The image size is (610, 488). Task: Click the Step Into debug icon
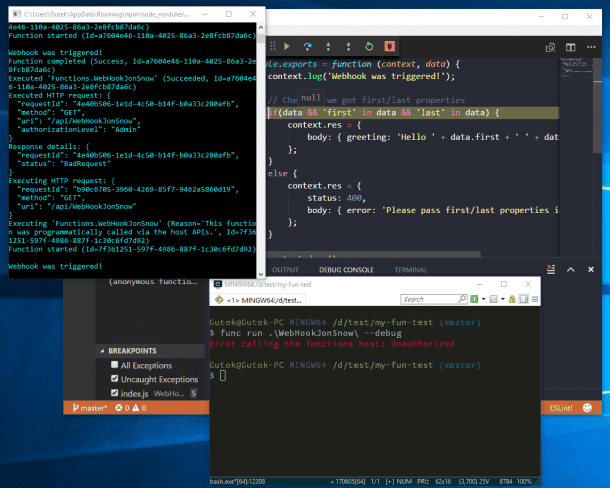[x=328, y=47]
